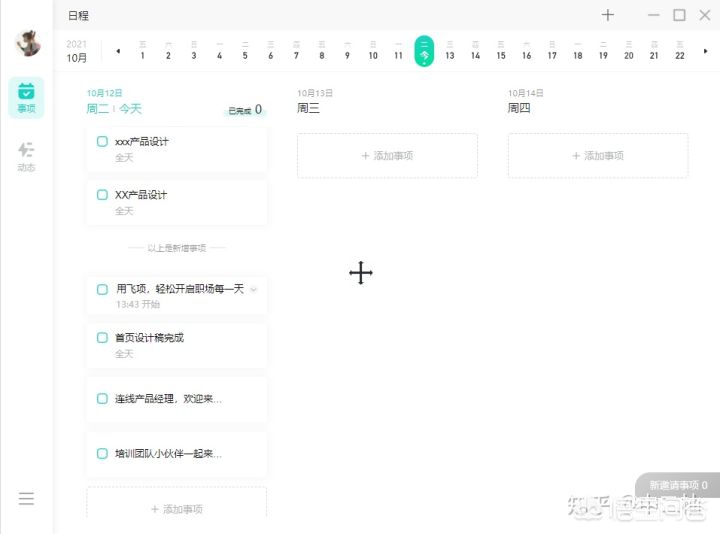720x534 pixels.
Task: Open the 连线产品经理，欢迎来… task
Action: click(177, 399)
